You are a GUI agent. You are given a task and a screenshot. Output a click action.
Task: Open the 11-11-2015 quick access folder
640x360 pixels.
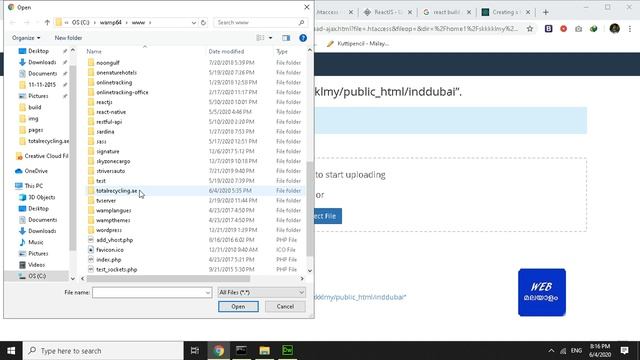coord(42,84)
